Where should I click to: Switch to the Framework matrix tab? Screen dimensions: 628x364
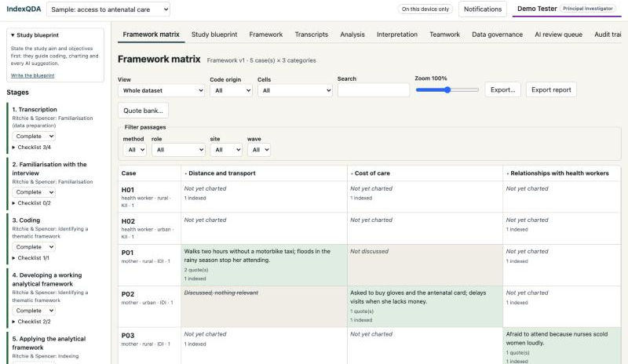(x=151, y=35)
